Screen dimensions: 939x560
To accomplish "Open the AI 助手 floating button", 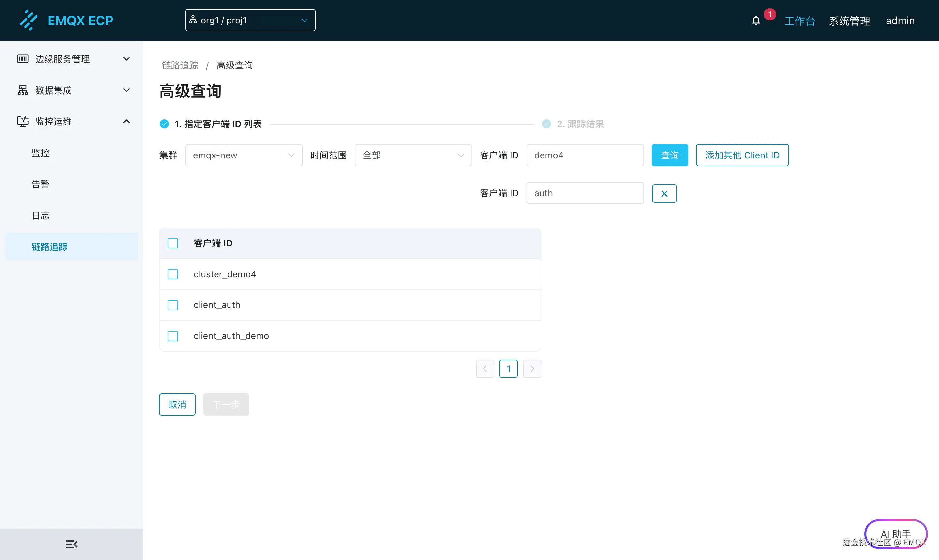I will [896, 534].
